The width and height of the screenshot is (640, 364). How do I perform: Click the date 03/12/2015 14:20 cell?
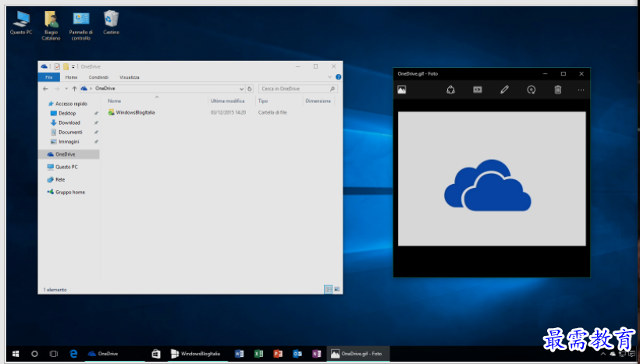[x=228, y=112]
